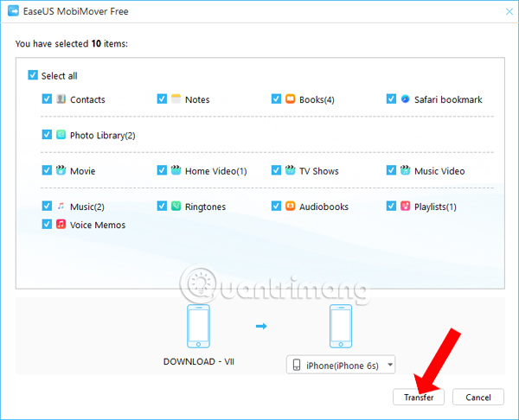The width and height of the screenshot is (519, 420).
Task: Uncheck the Contacts checkbox
Action: (47, 99)
